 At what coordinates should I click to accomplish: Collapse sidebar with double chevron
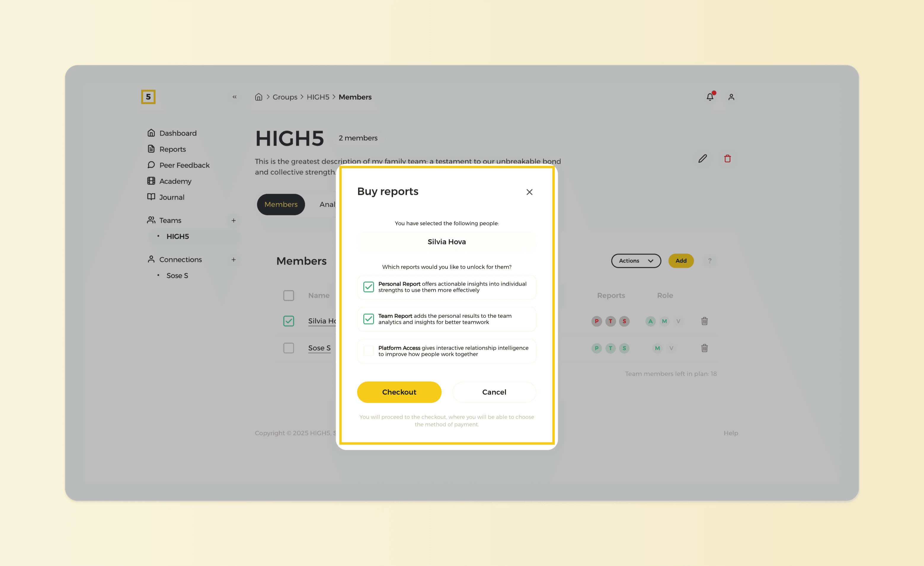tap(234, 97)
